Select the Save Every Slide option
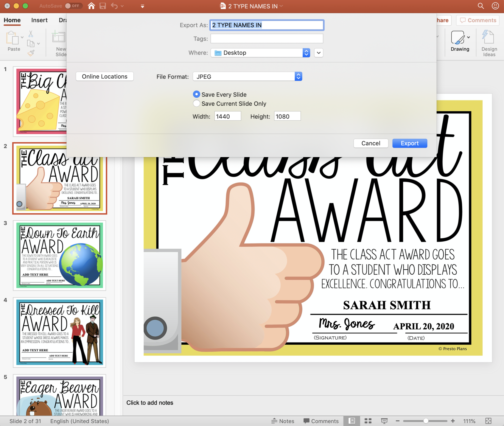The image size is (504, 426). tap(196, 94)
